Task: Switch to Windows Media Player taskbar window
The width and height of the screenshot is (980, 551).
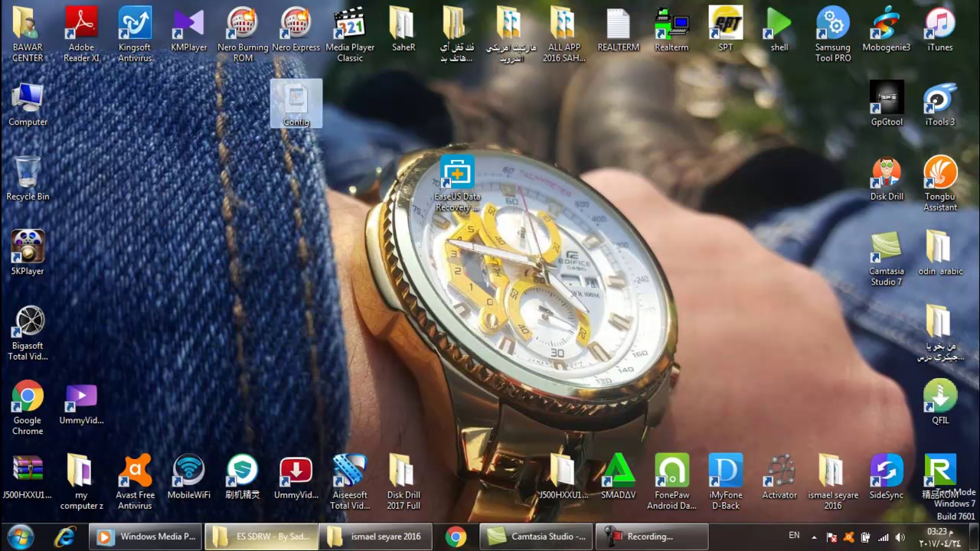Action: coord(146,536)
